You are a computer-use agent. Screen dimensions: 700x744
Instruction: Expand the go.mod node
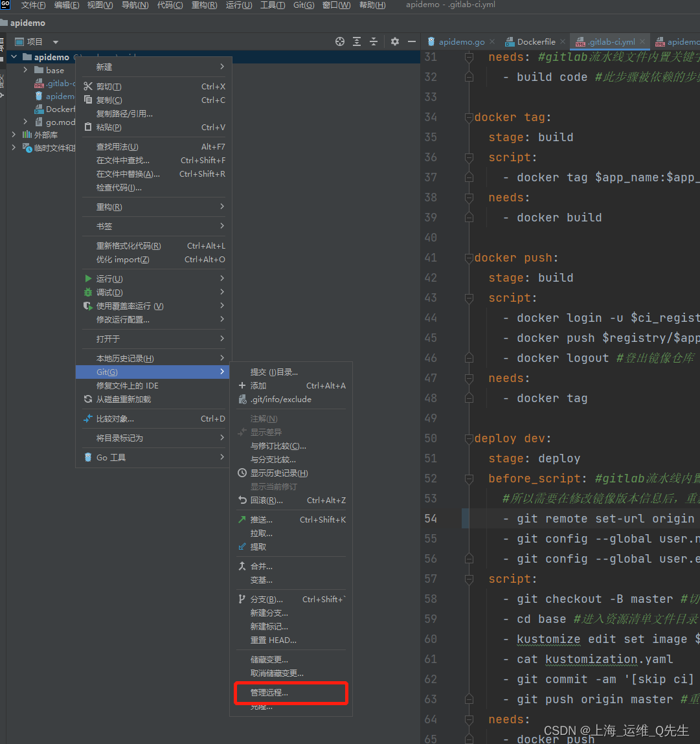[26, 122]
